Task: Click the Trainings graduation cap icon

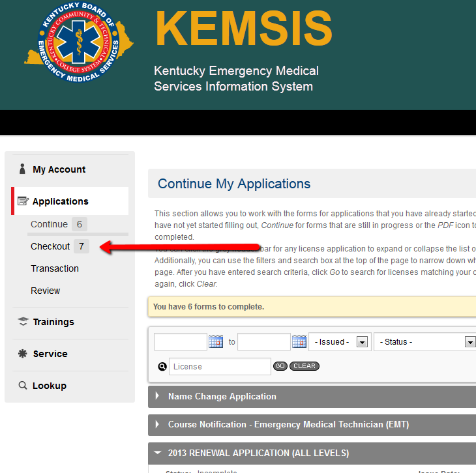Action: (23, 322)
